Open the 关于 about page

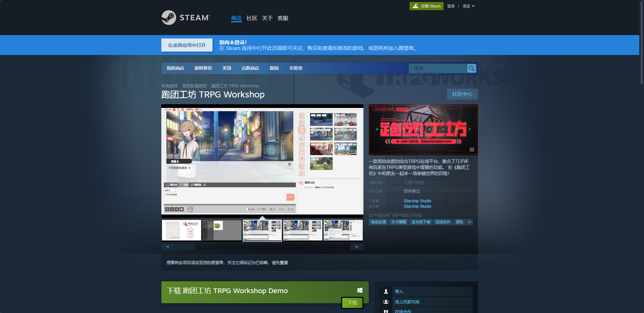(267, 18)
